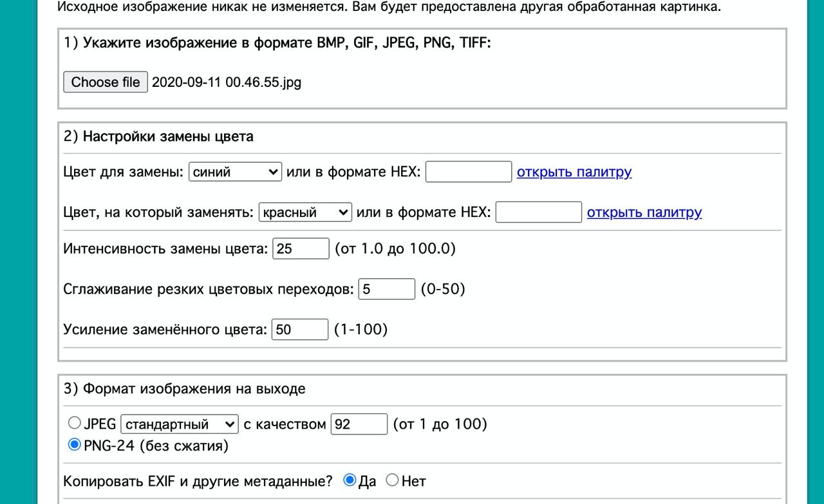Screen dimensions: 824x504
Task: Click the 'Копировать EXIF и другие метаданные?' label
Action: click(198, 481)
